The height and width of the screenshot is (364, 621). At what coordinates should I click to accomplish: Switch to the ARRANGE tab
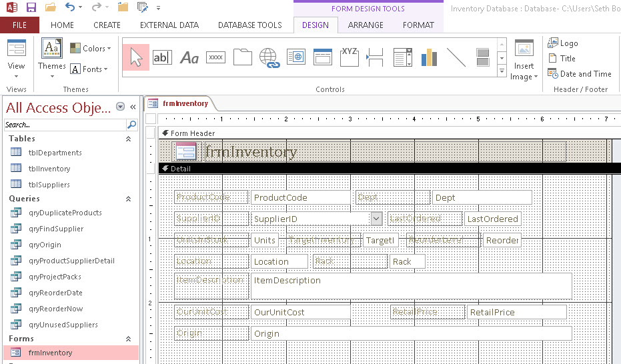366,25
